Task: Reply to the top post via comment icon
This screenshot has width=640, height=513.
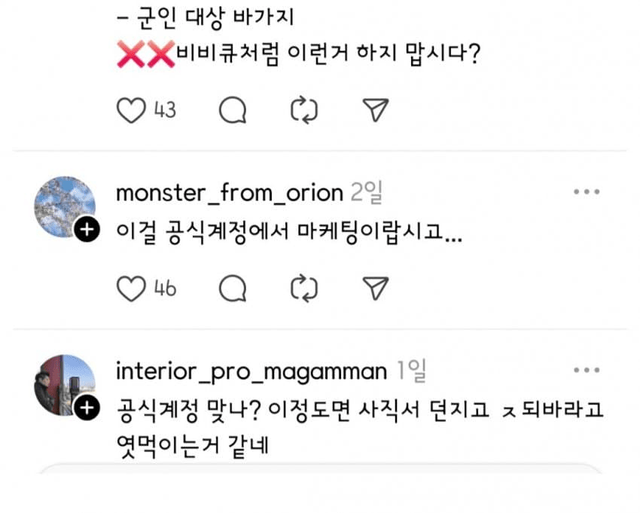Action: [233, 110]
